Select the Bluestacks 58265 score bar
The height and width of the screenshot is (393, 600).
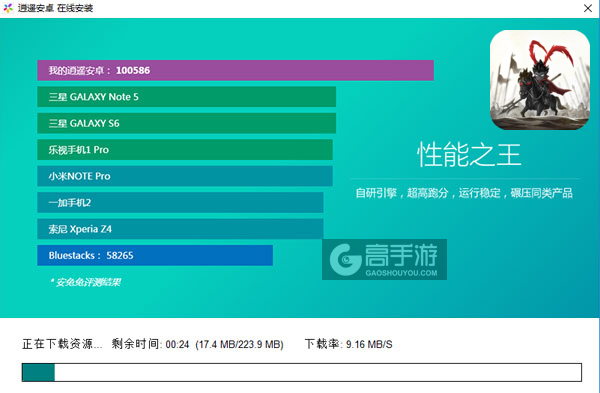coord(155,255)
